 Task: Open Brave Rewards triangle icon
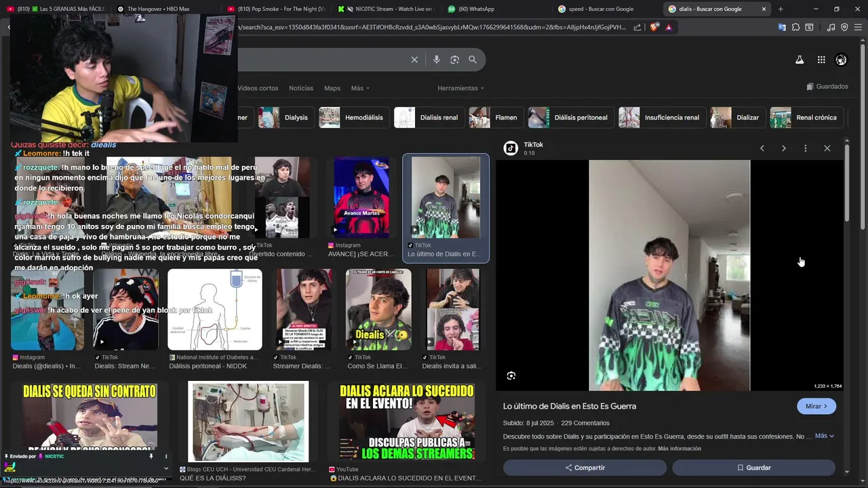click(669, 27)
